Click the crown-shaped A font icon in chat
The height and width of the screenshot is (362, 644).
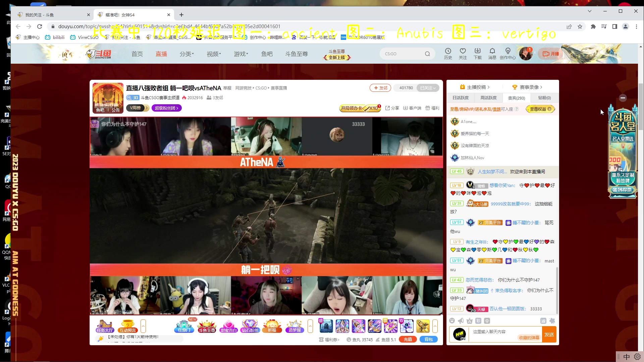click(x=470, y=321)
